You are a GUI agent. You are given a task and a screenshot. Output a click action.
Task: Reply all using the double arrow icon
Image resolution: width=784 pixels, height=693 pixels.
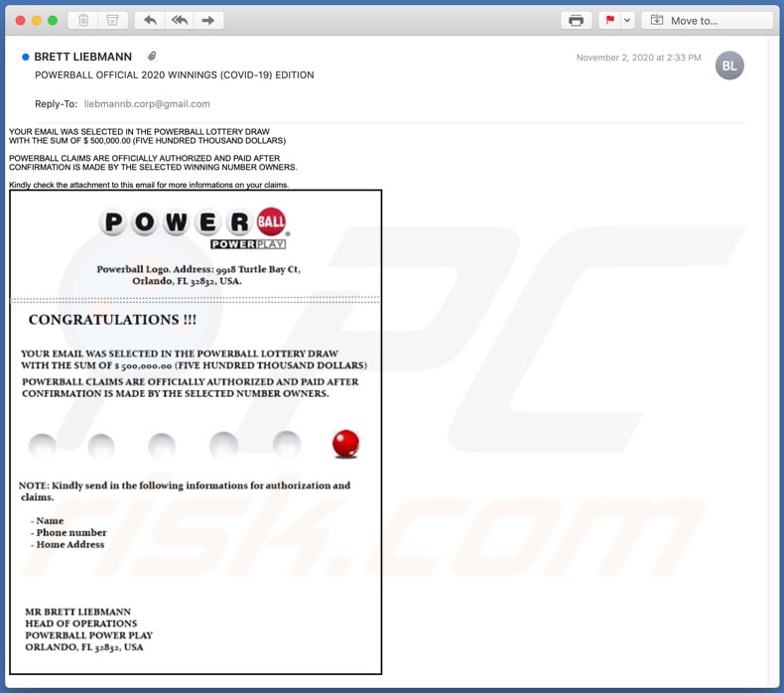[179, 21]
